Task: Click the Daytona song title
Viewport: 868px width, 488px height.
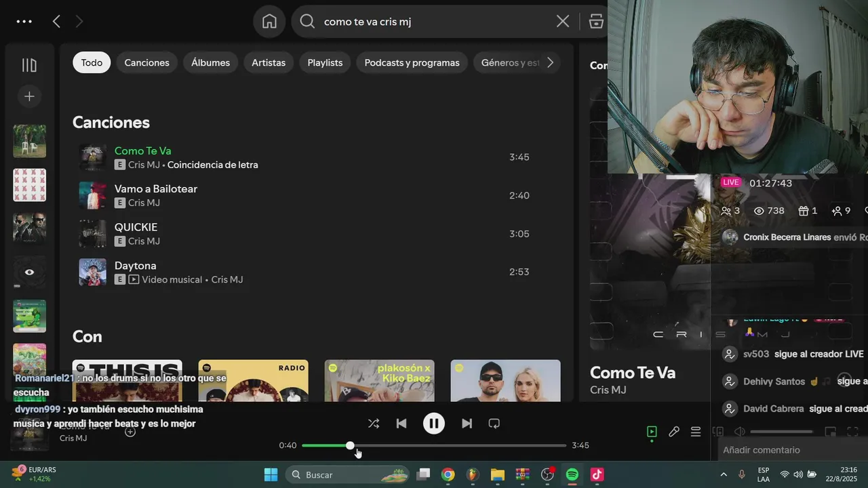Action: [x=136, y=266]
